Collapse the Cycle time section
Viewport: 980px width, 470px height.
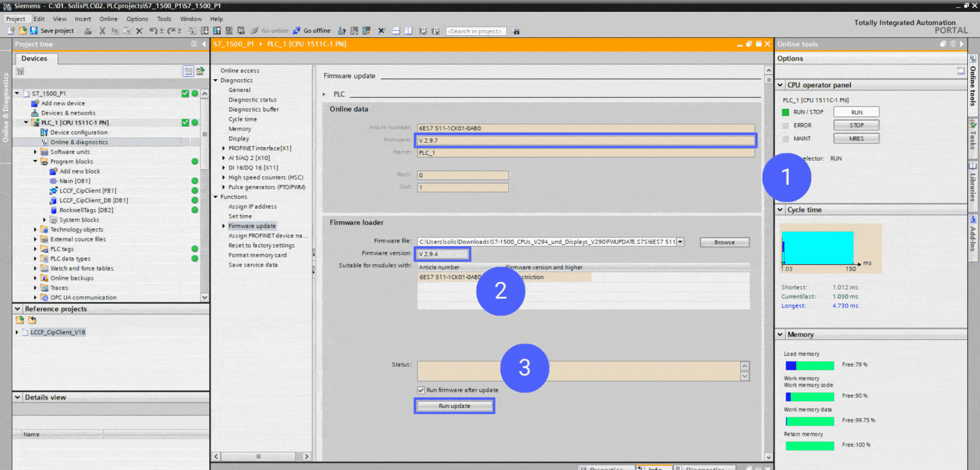pyautogui.click(x=780, y=210)
